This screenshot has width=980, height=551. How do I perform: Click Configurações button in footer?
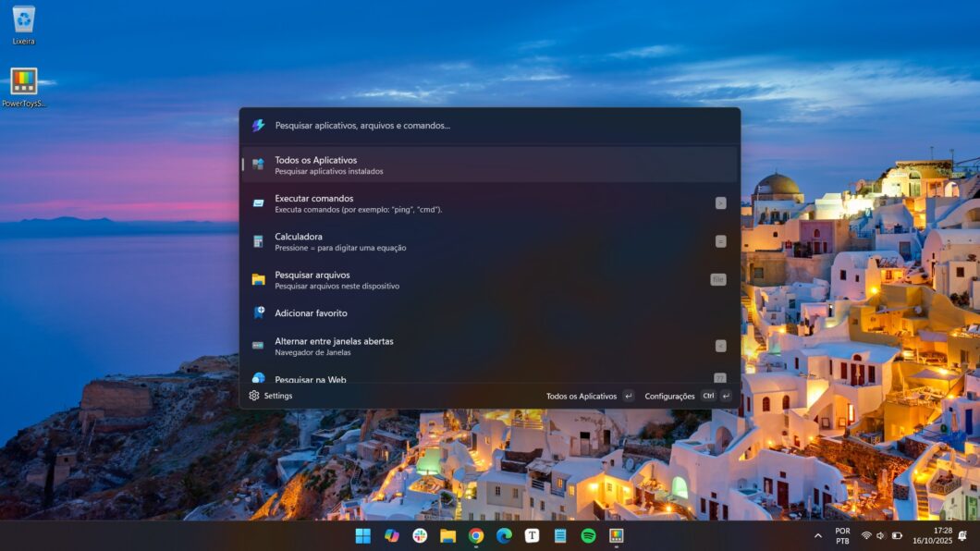click(670, 397)
